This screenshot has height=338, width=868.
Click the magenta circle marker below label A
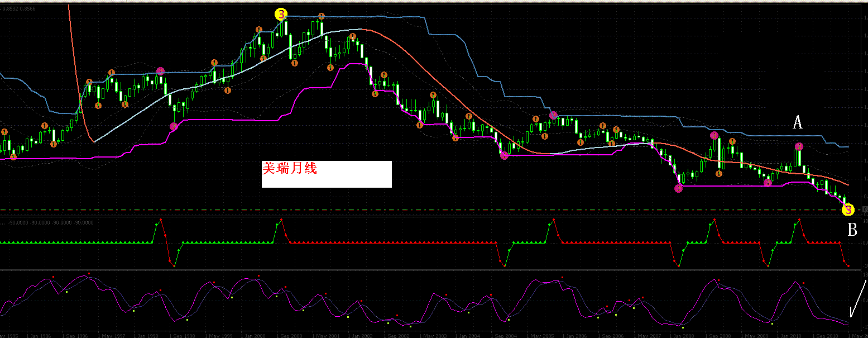coord(799,146)
